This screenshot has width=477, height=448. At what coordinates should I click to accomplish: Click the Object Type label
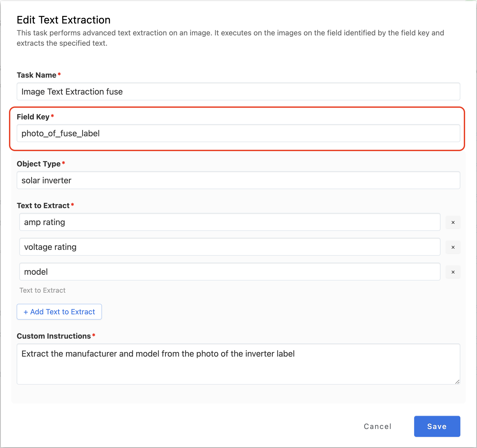click(x=39, y=164)
